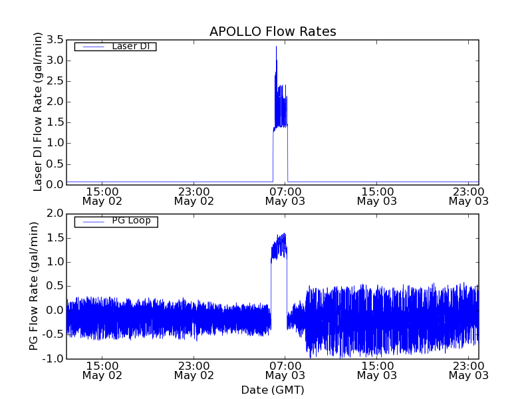Click the 3.0 tick on Laser DI axis

click(55, 61)
